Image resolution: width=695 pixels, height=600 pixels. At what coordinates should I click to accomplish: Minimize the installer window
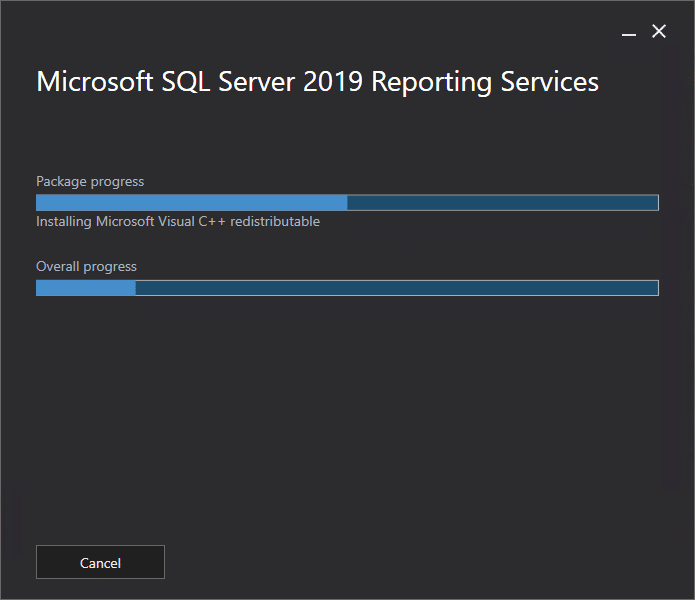point(629,33)
